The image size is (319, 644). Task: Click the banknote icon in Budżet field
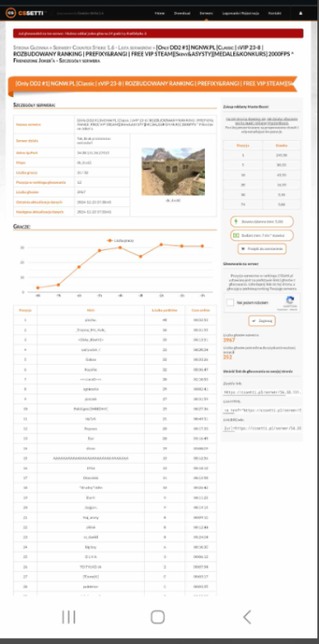click(x=236, y=235)
